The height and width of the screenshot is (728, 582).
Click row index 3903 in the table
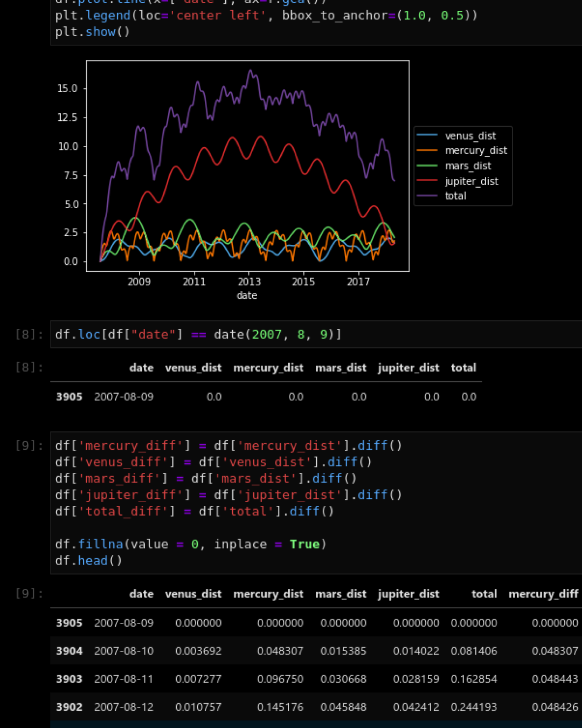coord(69,679)
